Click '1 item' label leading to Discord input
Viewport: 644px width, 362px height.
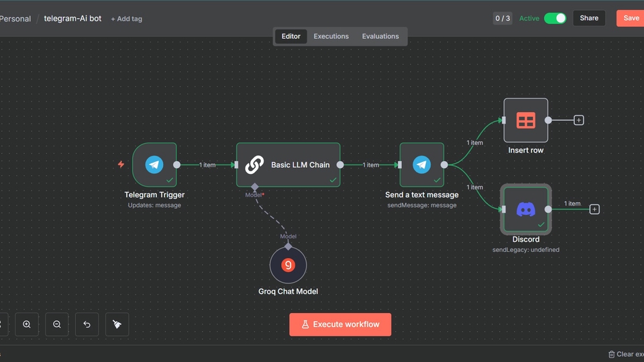pos(475,187)
